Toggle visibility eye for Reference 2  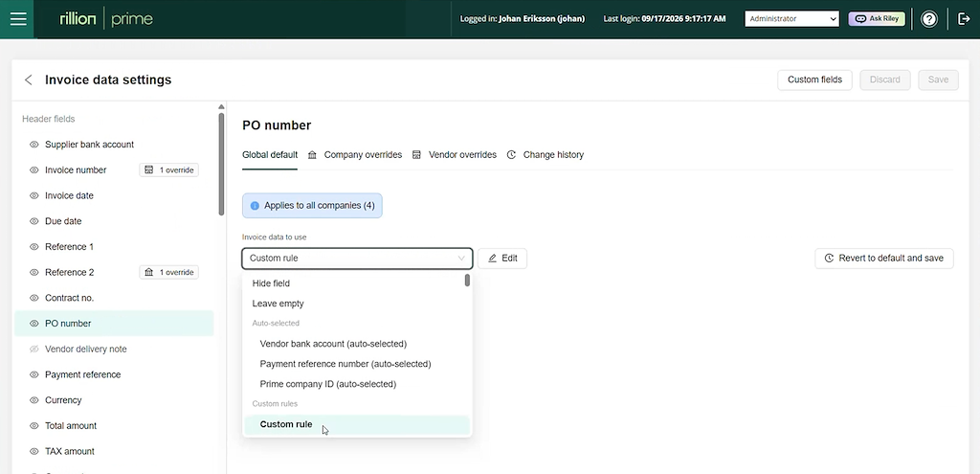point(34,273)
